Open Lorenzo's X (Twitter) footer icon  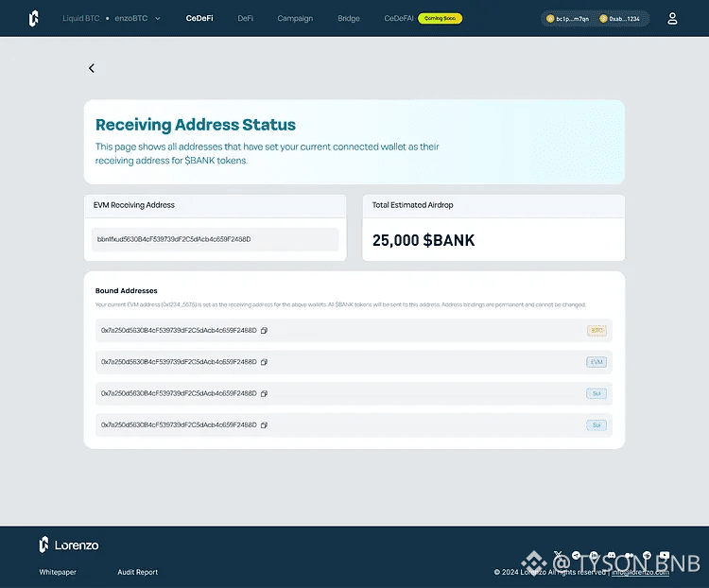558,555
